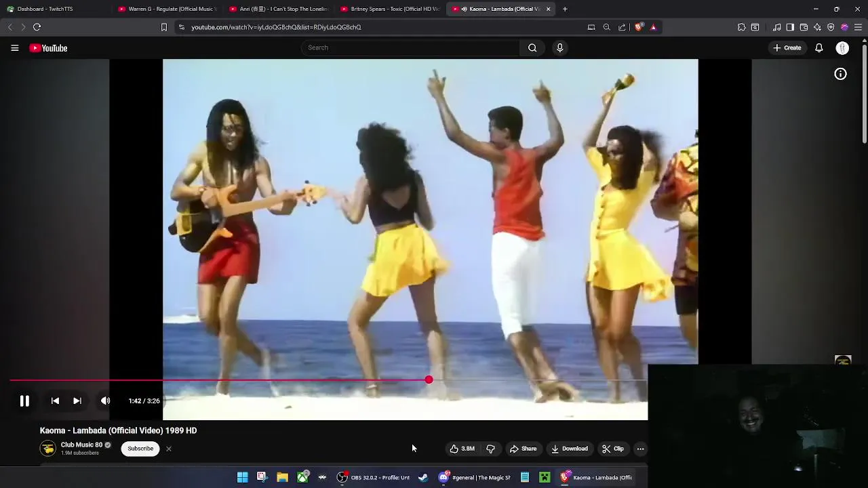Go to YouTube home via the logo
This screenshot has height=488, width=868.
[x=48, y=48]
